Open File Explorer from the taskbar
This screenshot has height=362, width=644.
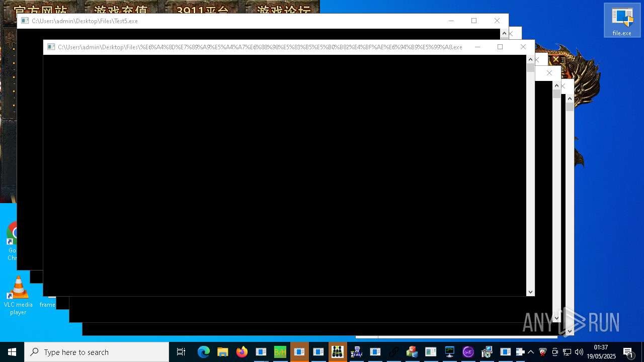(x=223, y=352)
